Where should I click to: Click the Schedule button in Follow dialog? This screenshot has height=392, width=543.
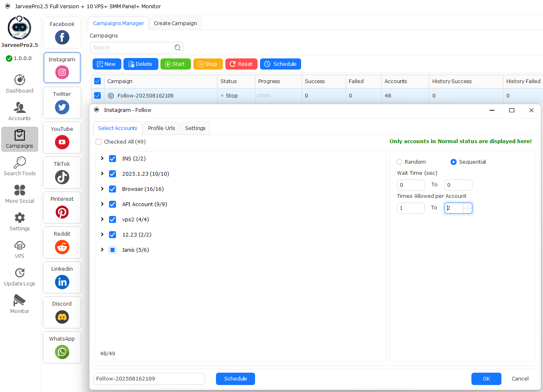[x=235, y=379]
